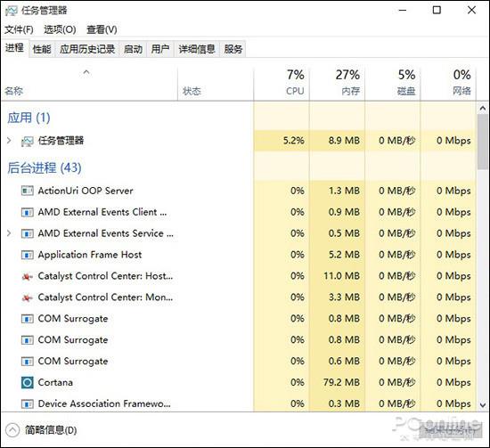Open the 查看(V) menu

point(102,29)
